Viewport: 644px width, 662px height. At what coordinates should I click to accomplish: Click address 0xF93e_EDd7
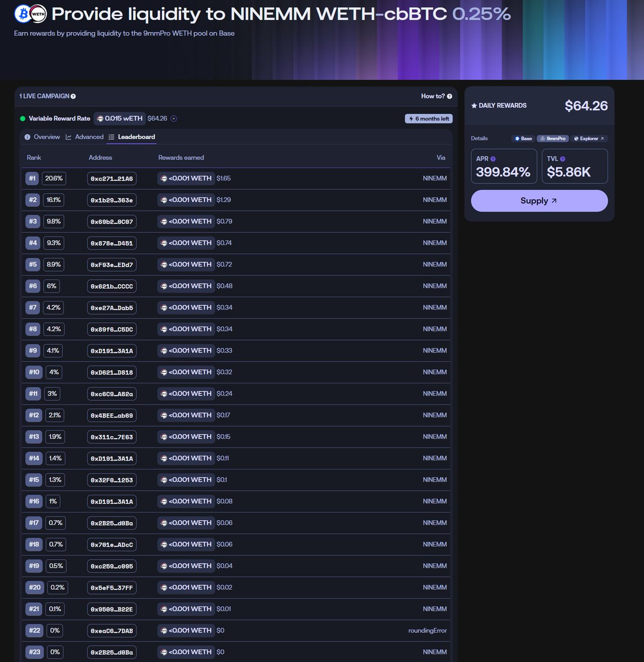[112, 264]
